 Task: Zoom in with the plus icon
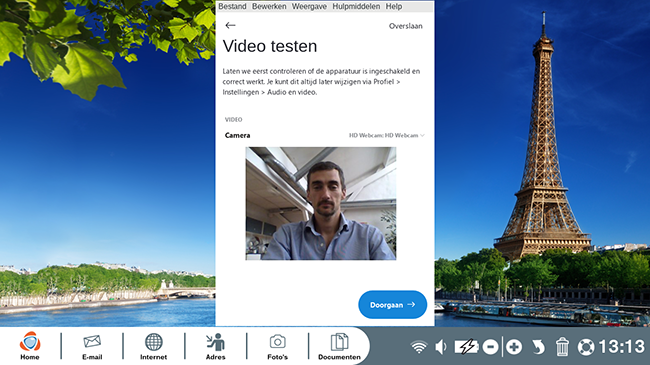514,347
